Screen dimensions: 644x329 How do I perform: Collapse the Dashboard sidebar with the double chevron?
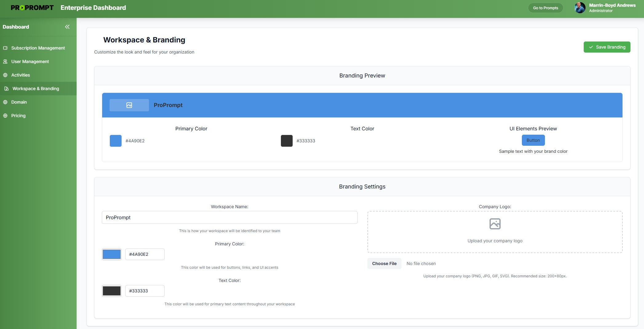[x=67, y=27]
